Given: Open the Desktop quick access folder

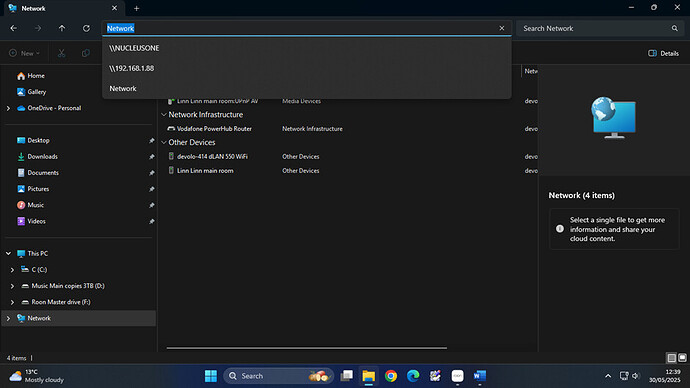Looking at the screenshot, I should pyautogui.click(x=33, y=140).
